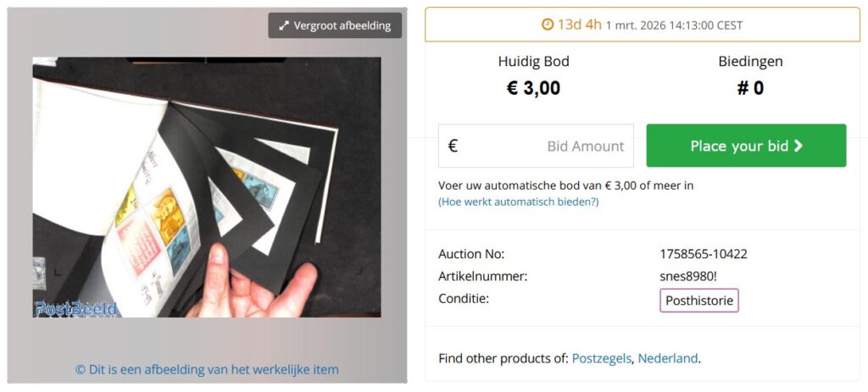Open the Hoe werkt automatisch bieden link

(518, 202)
